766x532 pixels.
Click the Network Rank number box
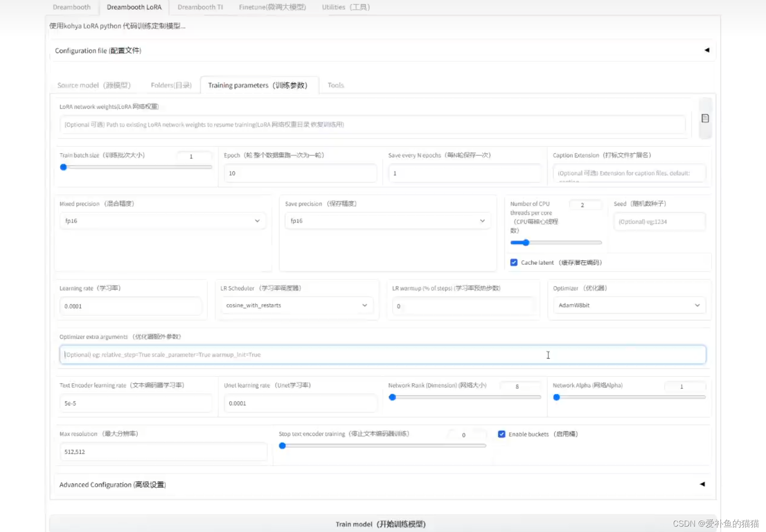click(521, 386)
